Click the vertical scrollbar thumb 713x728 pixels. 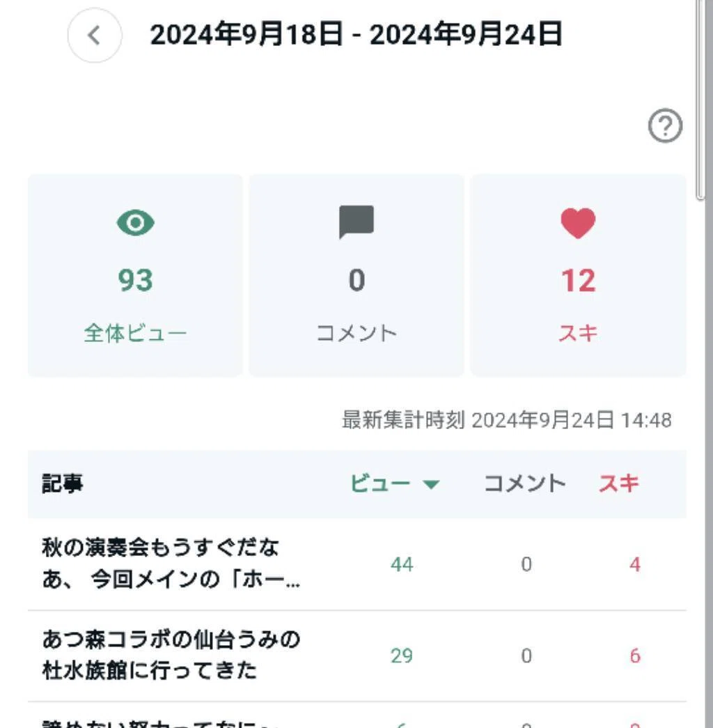click(700, 100)
